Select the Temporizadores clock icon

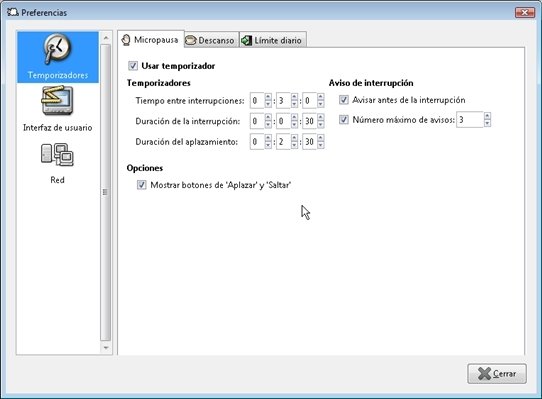[57, 49]
